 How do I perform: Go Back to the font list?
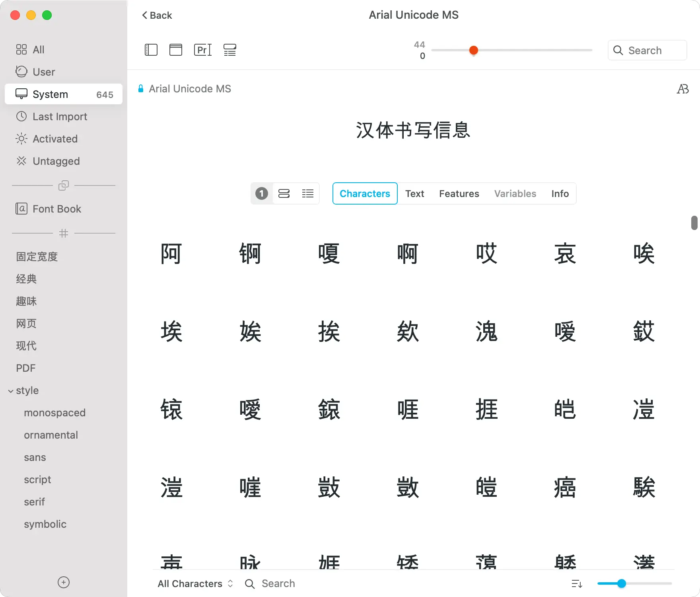(157, 15)
